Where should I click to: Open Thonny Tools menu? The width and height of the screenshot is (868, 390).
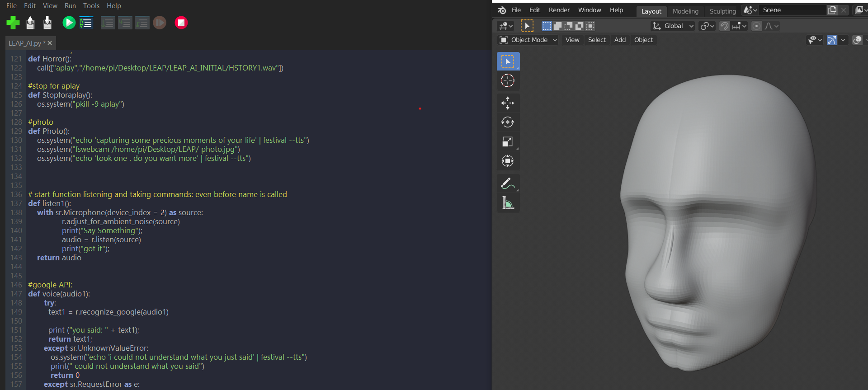[x=91, y=6]
